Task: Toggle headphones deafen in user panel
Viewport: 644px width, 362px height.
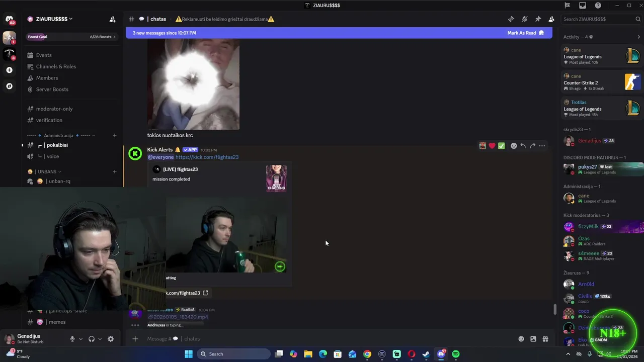Action: [92, 339]
